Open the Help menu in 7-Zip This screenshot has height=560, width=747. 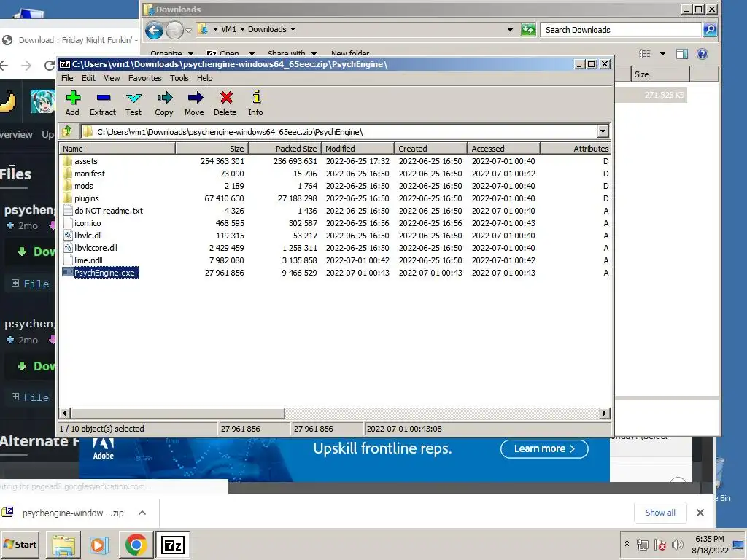205,78
